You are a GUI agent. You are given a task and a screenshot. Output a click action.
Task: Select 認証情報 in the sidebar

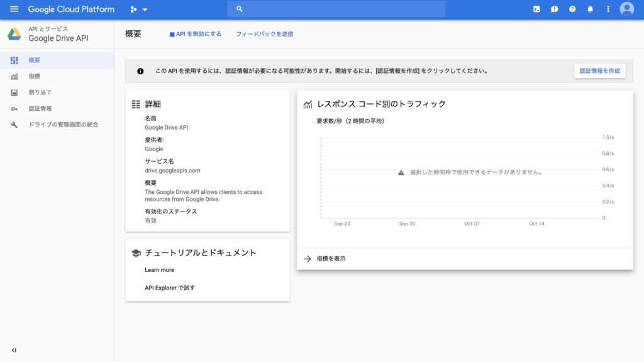coord(57,108)
